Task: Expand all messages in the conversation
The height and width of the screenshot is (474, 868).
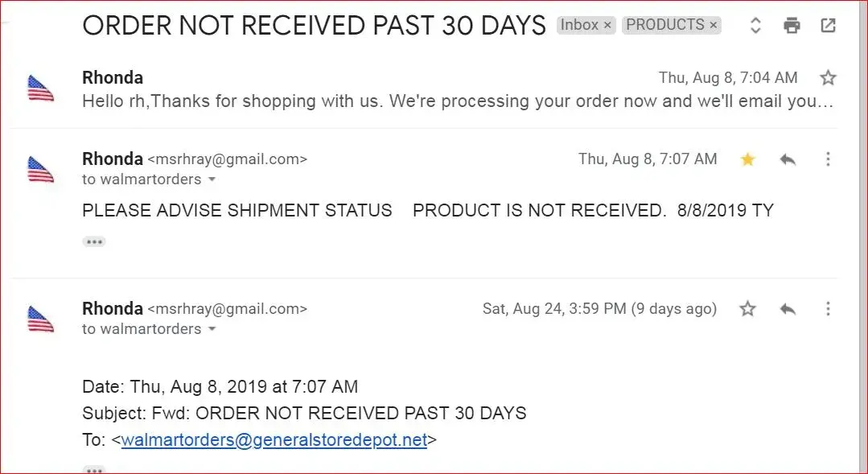Action: (x=755, y=26)
